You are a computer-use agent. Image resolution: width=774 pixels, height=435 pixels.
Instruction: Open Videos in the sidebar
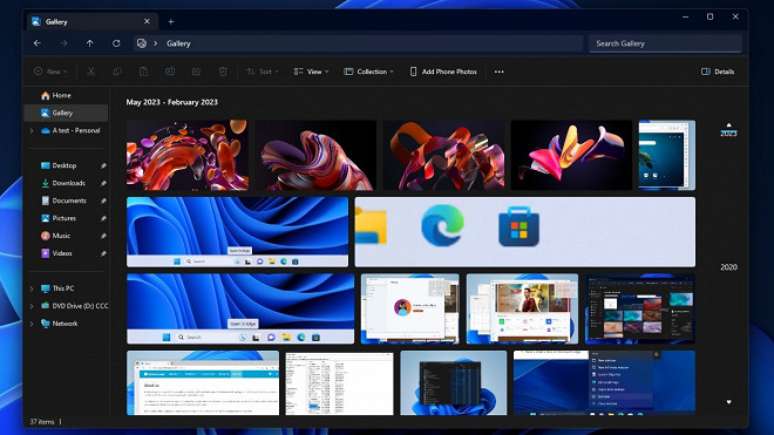tap(57, 253)
